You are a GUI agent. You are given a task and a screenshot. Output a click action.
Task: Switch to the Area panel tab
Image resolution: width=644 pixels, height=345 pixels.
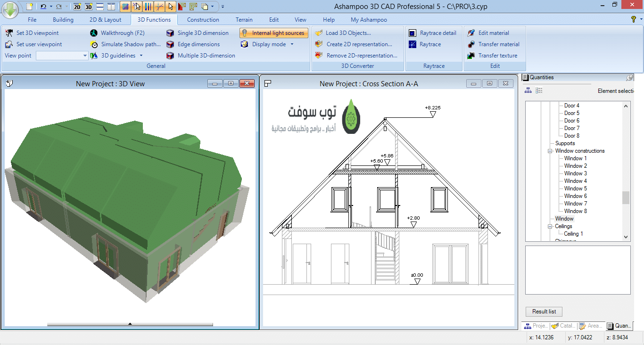click(591, 326)
